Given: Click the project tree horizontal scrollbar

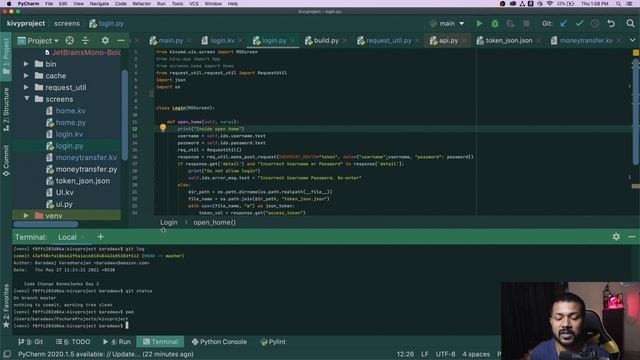Looking at the screenshot, I should 46,224.
